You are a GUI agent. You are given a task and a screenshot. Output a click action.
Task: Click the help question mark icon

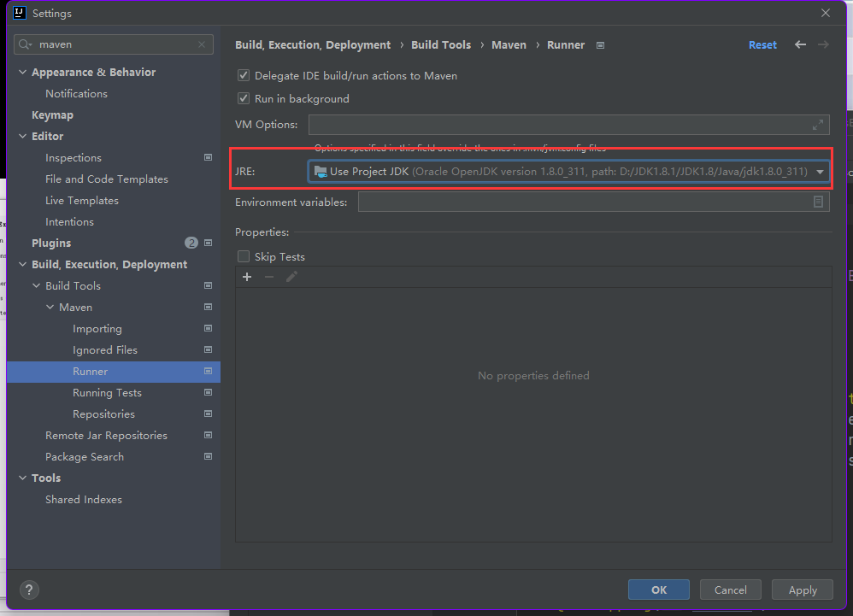tap(29, 590)
